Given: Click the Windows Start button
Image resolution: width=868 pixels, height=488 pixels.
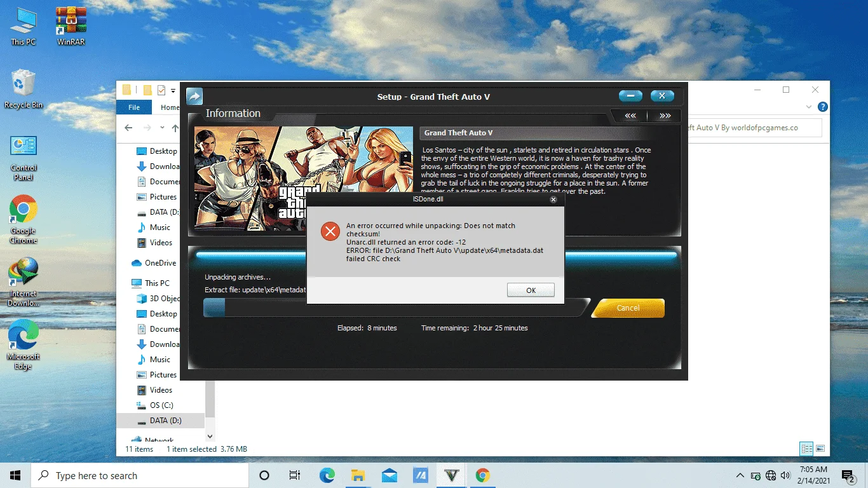Looking at the screenshot, I should (x=15, y=475).
